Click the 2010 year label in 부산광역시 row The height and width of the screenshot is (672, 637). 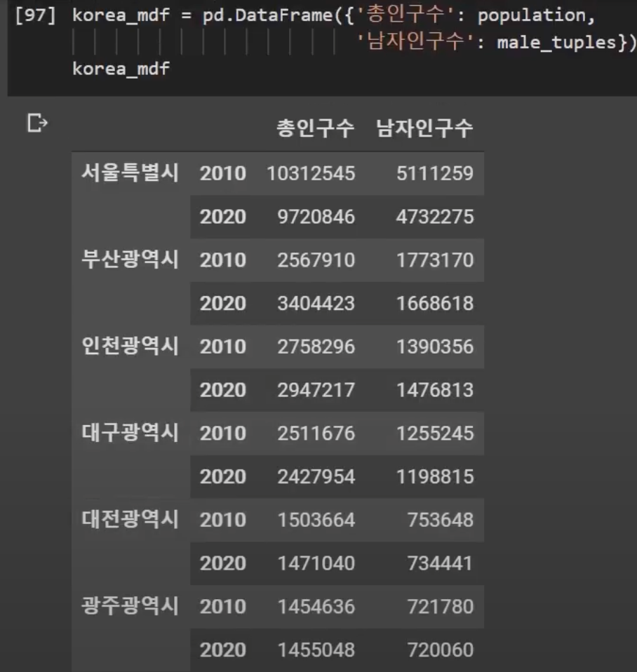click(x=223, y=260)
